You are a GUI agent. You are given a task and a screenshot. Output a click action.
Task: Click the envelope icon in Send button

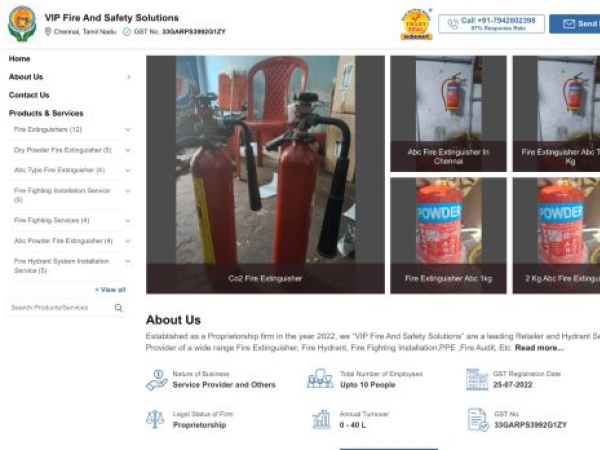click(x=569, y=24)
